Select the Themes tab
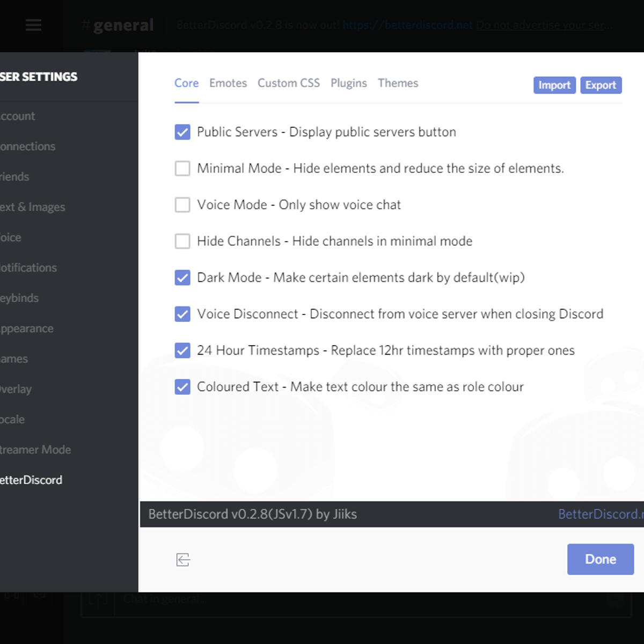The image size is (644, 644). [x=398, y=83]
